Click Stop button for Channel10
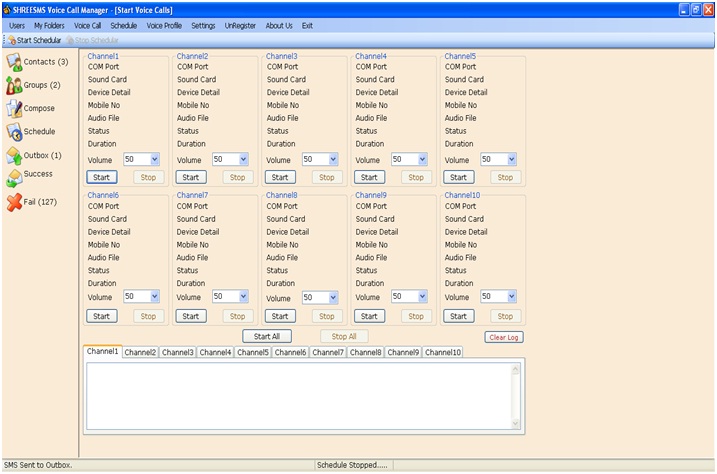This screenshot has height=474, width=717. [x=505, y=316]
